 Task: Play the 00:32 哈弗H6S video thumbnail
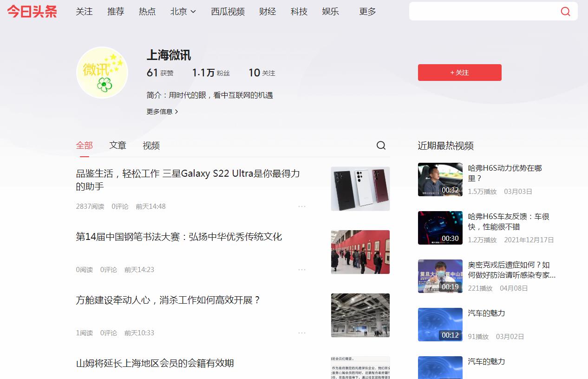(x=440, y=180)
